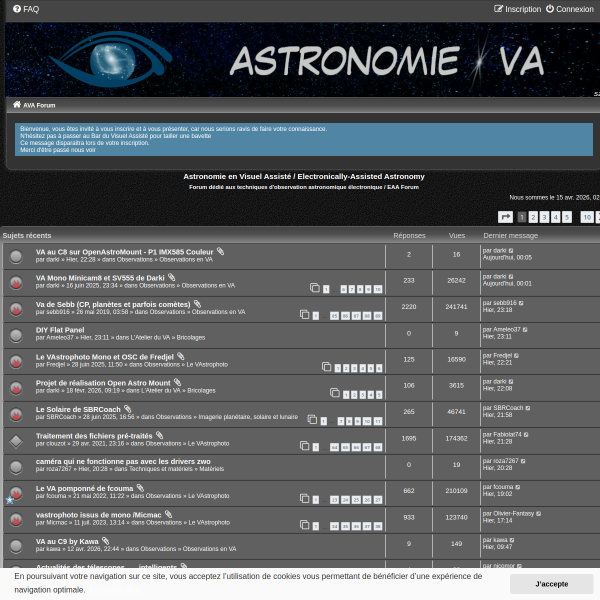Image resolution: width=600 pixels, height=600 pixels.
Task: View last post icon by Fredjel
Action: pyautogui.click(x=516, y=356)
